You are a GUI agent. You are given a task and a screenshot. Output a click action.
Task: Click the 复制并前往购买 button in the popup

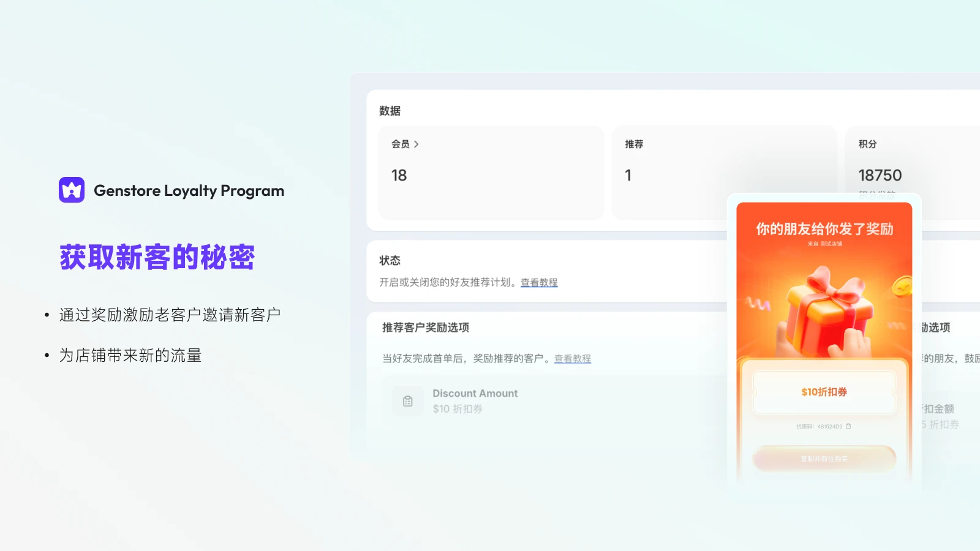tap(824, 459)
